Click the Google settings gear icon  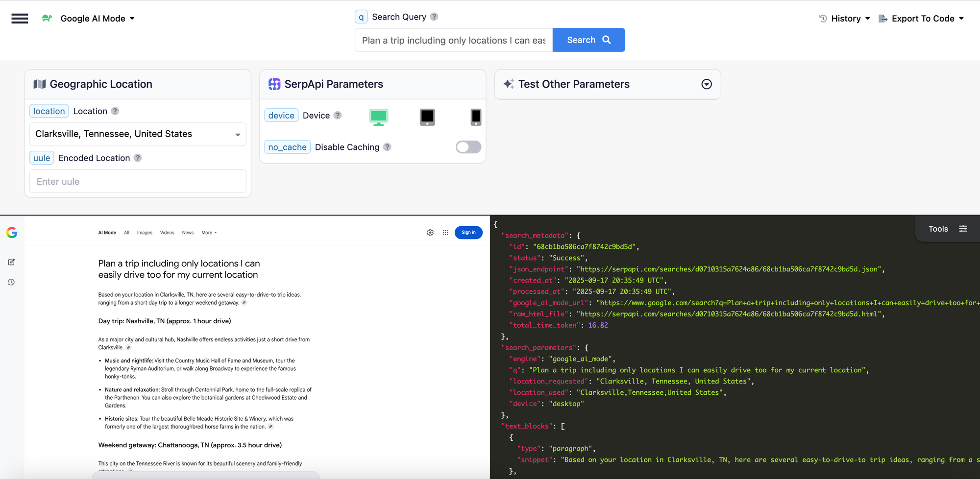click(x=430, y=233)
